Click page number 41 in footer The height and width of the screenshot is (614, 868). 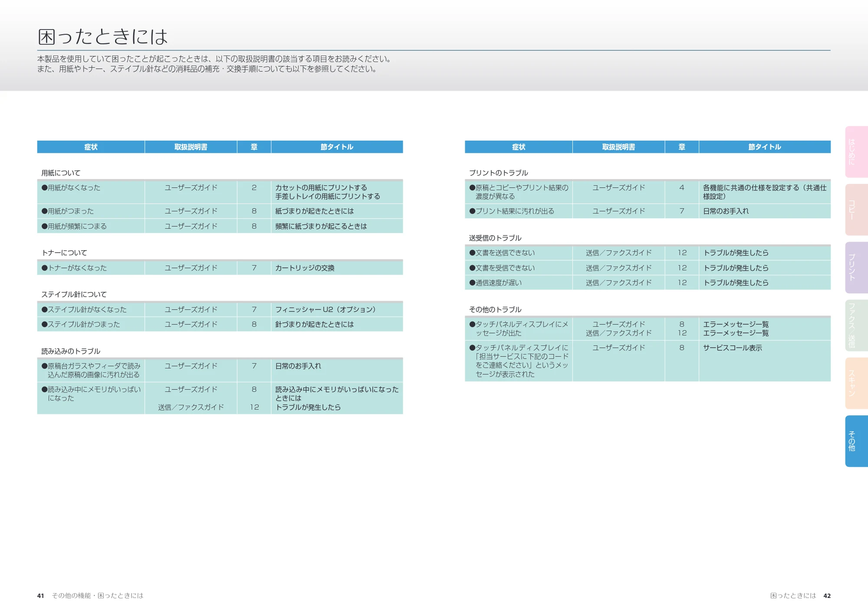click(x=41, y=596)
